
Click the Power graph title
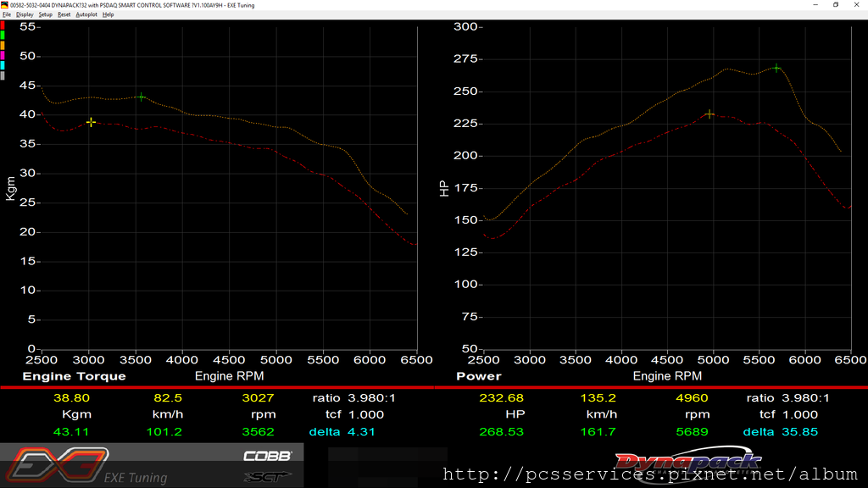(x=479, y=376)
